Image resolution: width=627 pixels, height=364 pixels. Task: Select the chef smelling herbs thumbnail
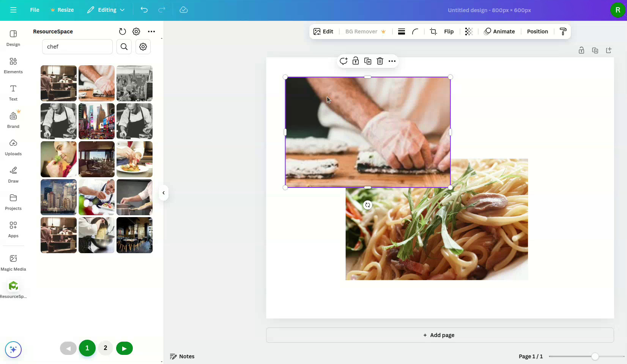click(x=58, y=159)
